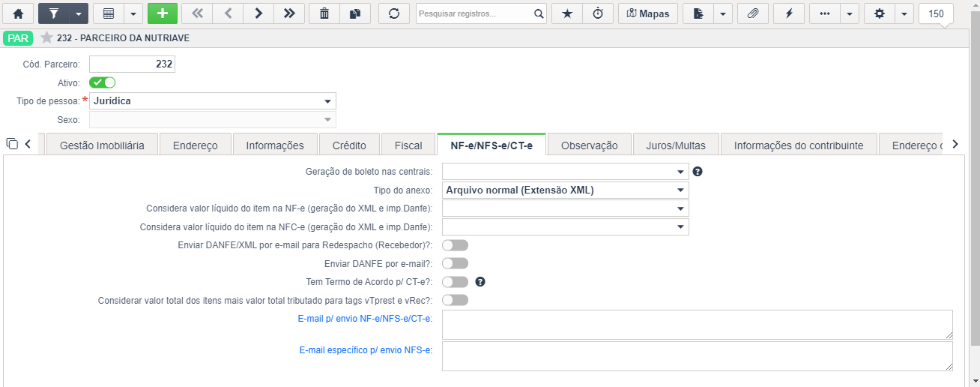The image size is (980, 387).
Task: Click the green PAR badge
Action: (x=18, y=37)
